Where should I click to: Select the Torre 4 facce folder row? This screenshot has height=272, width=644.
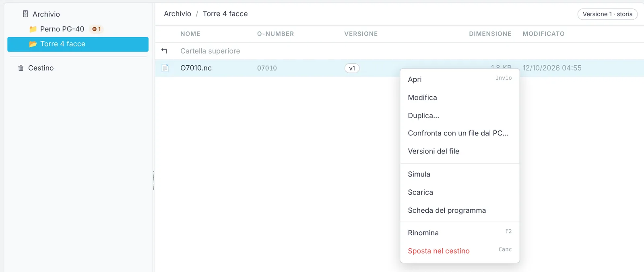click(x=78, y=44)
